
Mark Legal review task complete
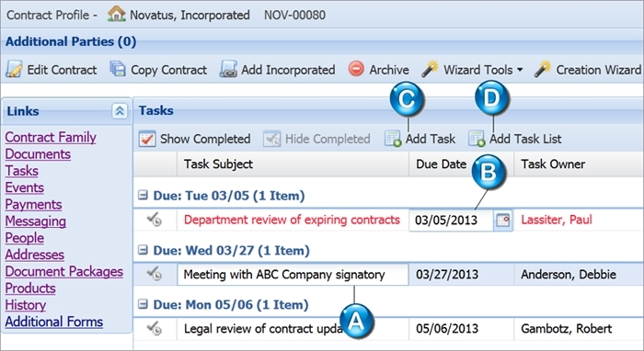coord(155,328)
